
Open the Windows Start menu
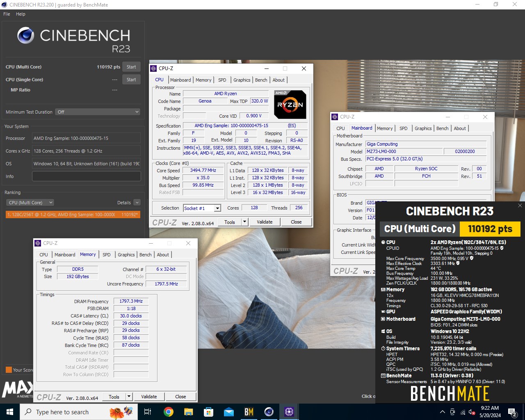pos(10,412)
